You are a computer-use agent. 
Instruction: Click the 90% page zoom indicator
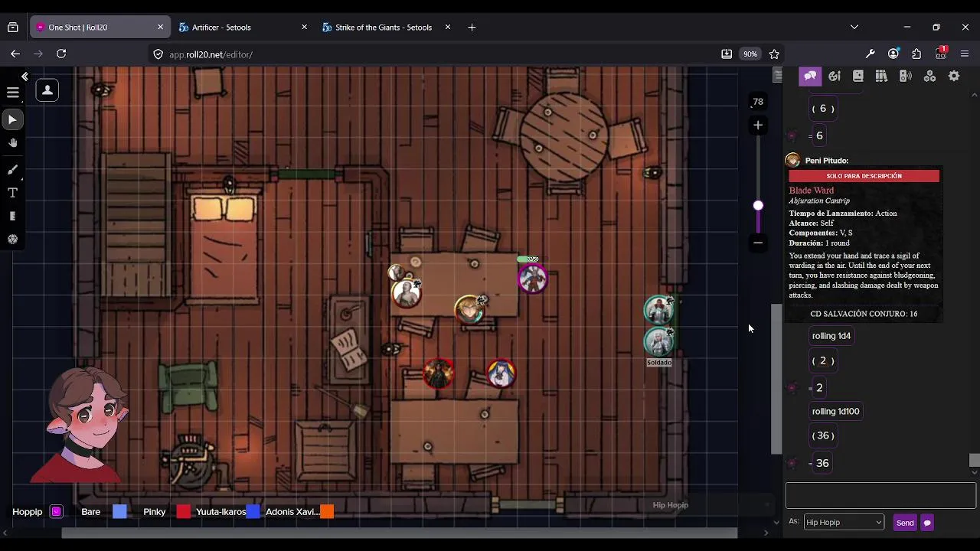(750, 54)
